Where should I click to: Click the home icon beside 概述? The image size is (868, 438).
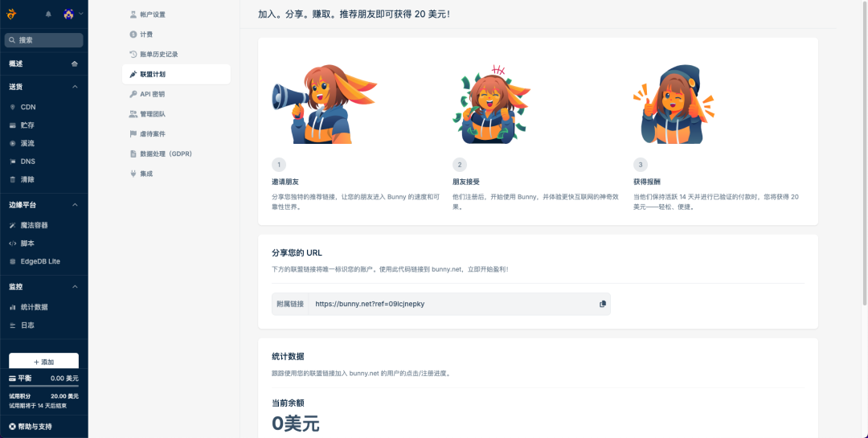(x=75, y=63)
